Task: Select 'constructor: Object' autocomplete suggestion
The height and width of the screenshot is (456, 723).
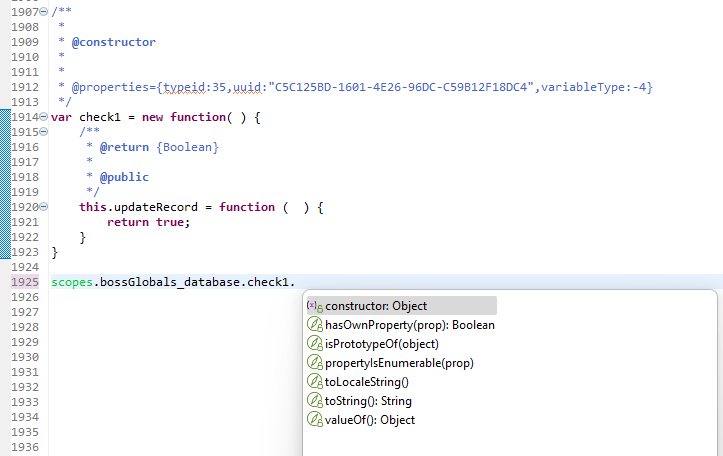Action: click(x=402, y=306)
